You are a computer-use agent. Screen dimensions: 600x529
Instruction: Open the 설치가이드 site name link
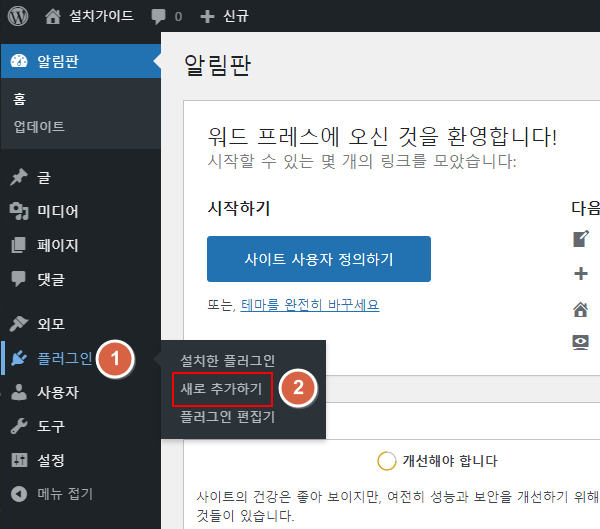click(101, 16)
